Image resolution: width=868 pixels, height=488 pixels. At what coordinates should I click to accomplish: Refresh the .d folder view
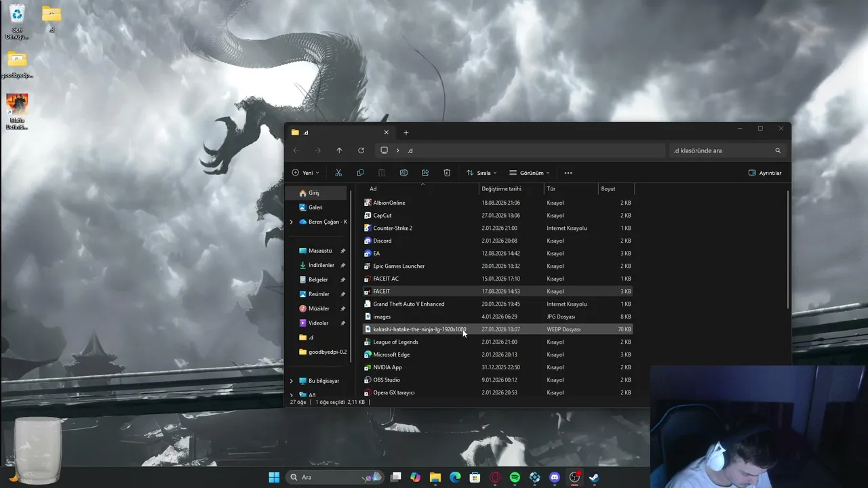[x=361, y=150]
